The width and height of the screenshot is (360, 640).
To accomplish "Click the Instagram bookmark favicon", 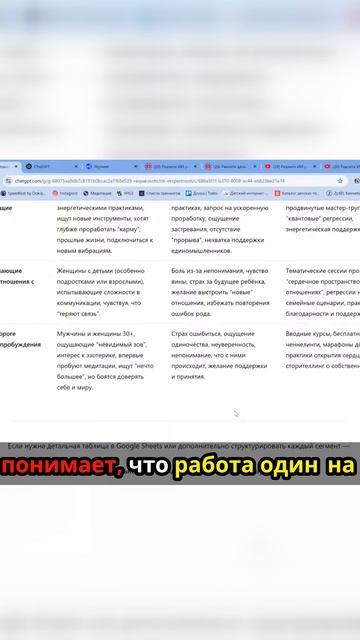I will (x=55, y=193).
